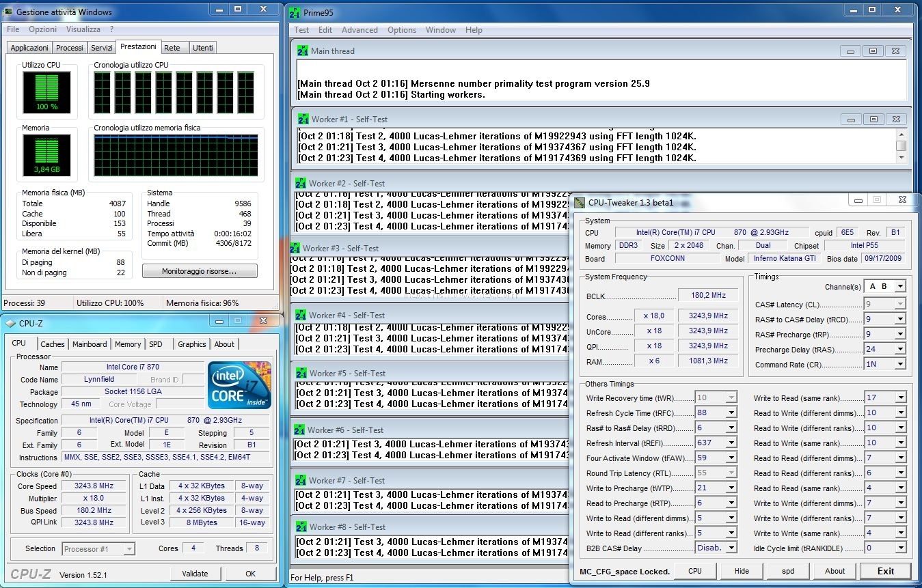Screen dimensions: 922x588
Task: Click the Worker #8 window icon
Action: coord(301,527)
